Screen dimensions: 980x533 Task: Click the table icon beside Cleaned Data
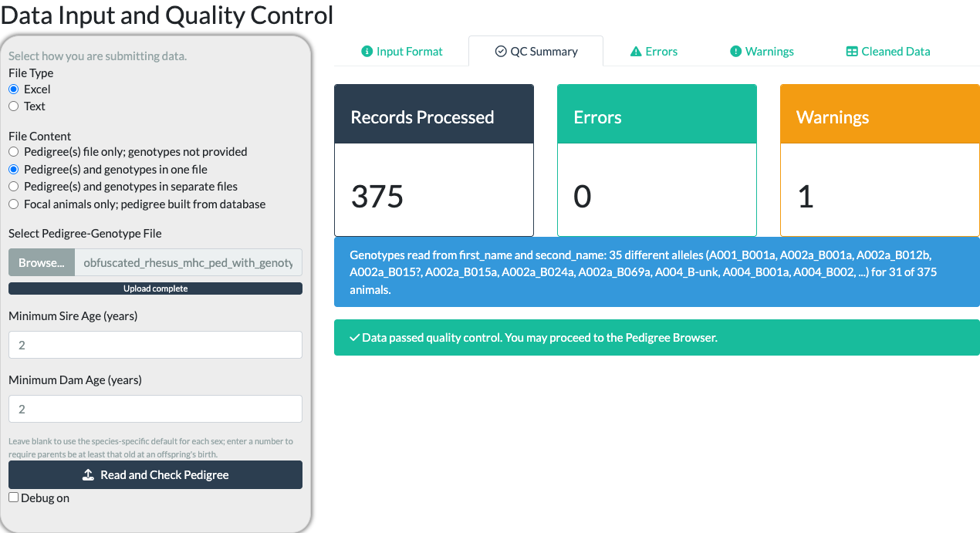852,52
